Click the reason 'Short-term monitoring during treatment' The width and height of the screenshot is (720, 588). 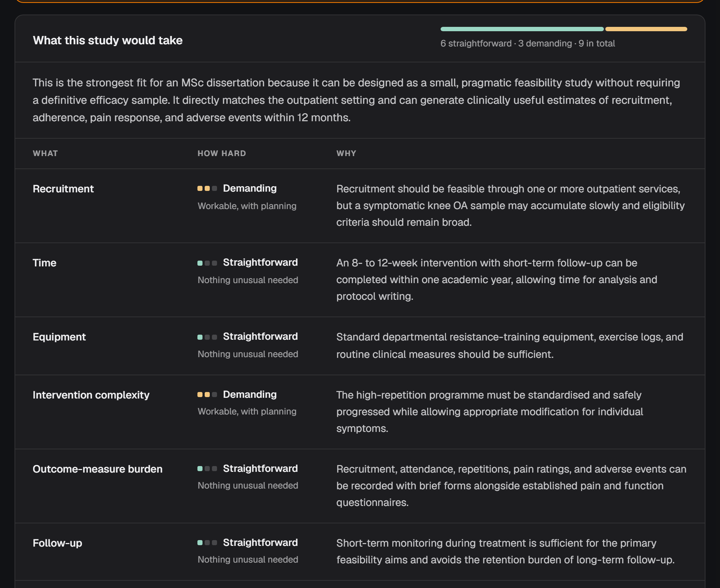506,551
